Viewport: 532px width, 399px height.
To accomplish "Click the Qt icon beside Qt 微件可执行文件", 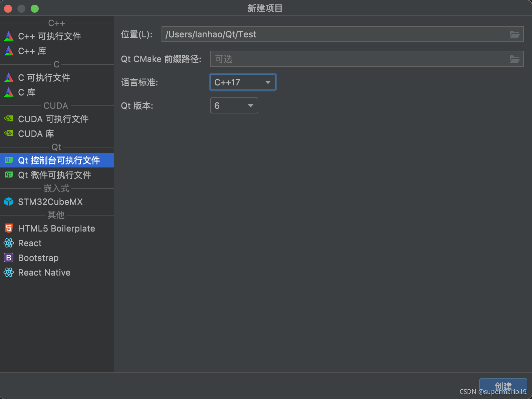I will pos(9,175).
